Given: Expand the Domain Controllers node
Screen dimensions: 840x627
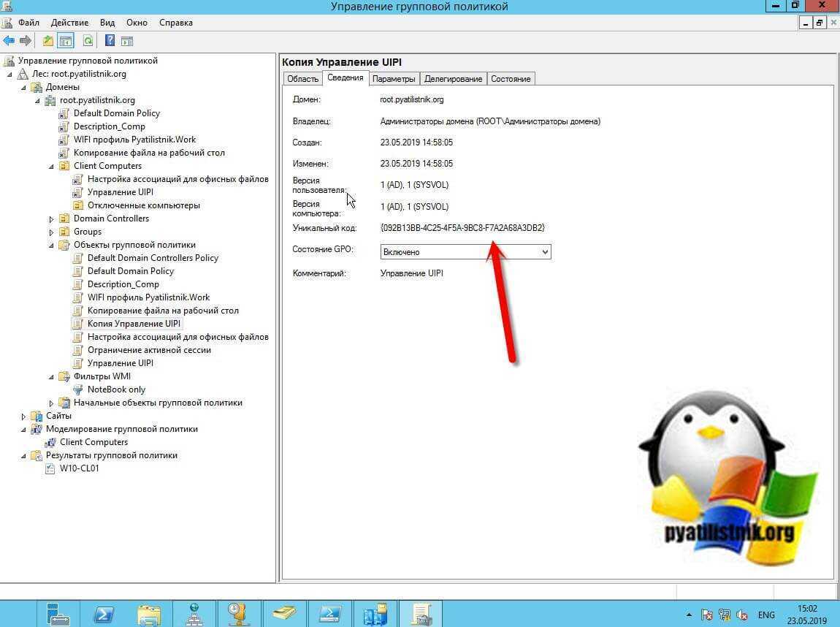Looking at the screenshot, I should (52, 219).
